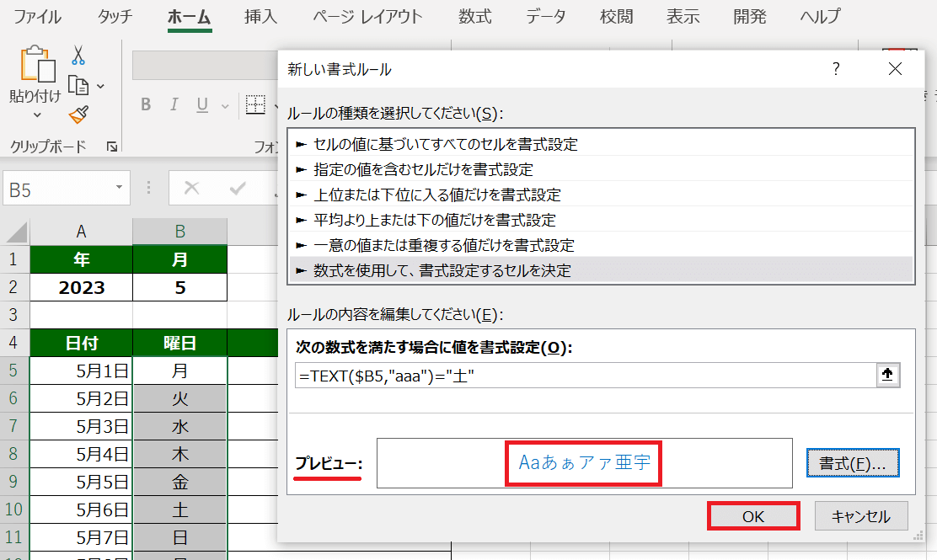The image size is (937, 560).
Task: Click the 書式(F)... button
Action: 853,463
